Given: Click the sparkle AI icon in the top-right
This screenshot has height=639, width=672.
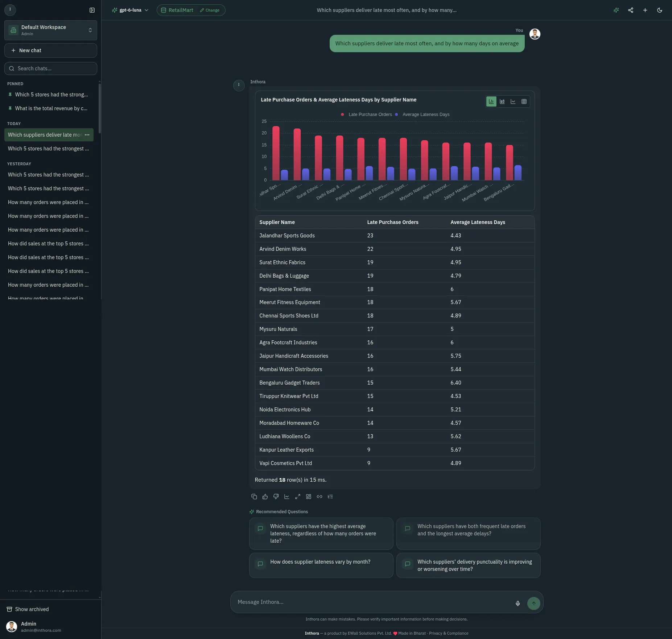Looking at the screenshot, I should point(616,10).
